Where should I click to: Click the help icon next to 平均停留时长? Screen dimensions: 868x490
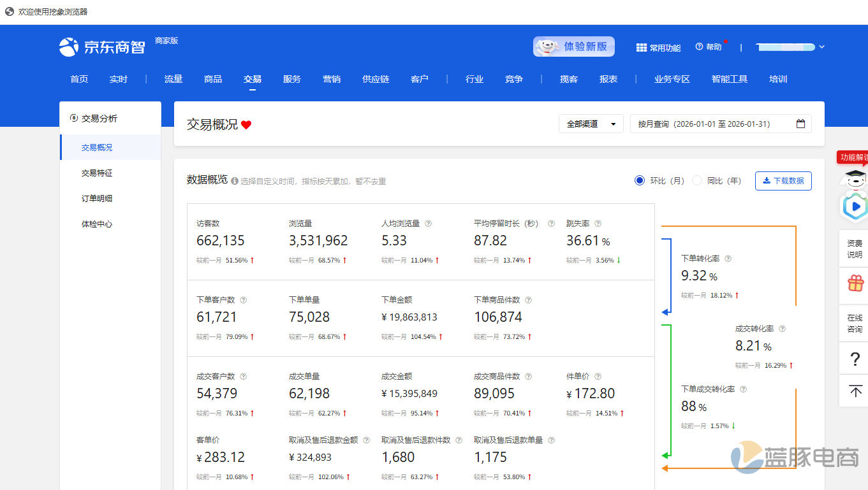pos(551,224)
